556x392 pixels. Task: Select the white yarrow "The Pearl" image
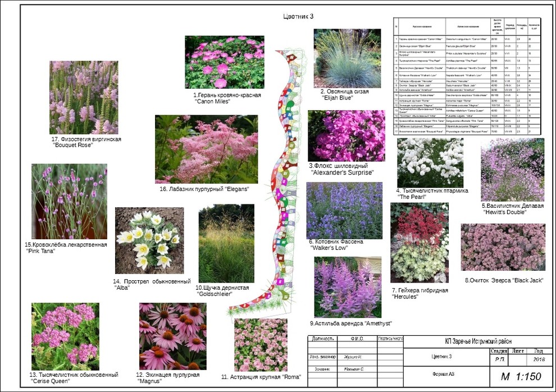(x=430, y=163)
